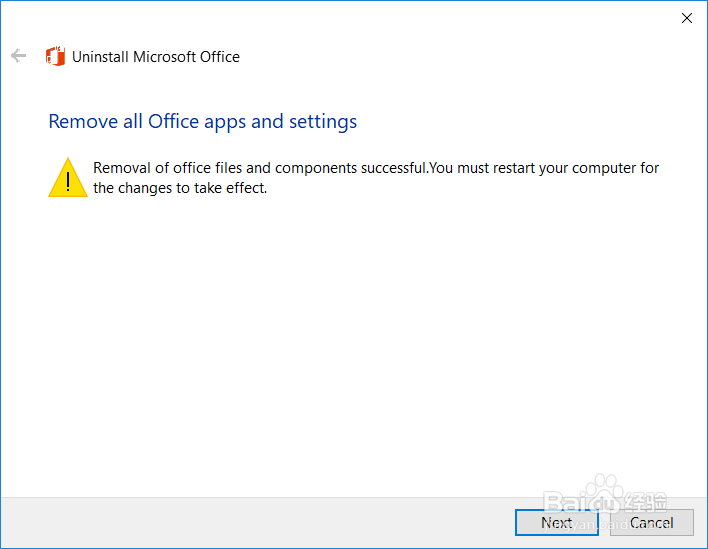The width and height of the screenshot is (708, 549).
Task: Close the uninstall dialog with the X
Action: 687,18
